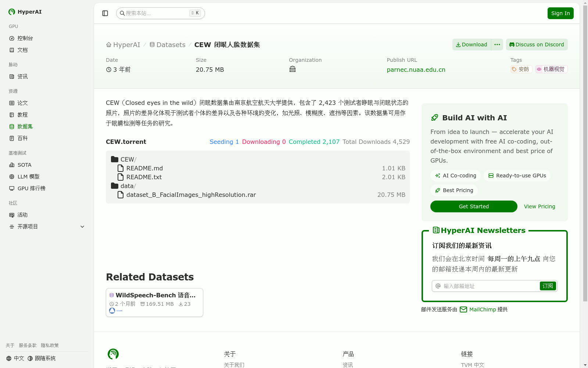588x368 pixels.
Task: Open View Pricing link
Action: 539,206
